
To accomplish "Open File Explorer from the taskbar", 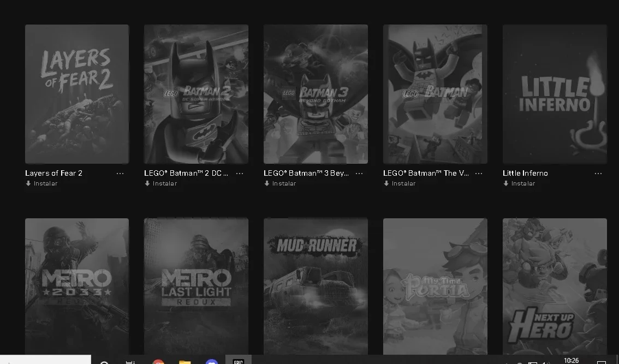I will (184, 361).
